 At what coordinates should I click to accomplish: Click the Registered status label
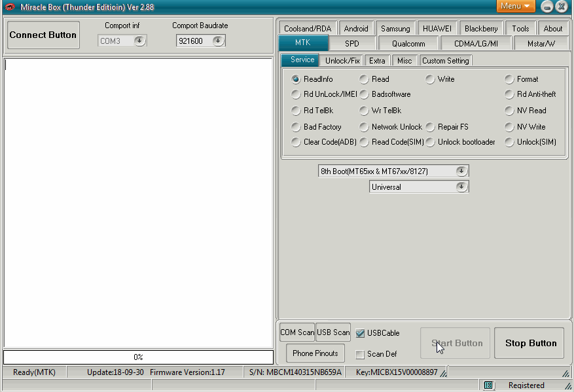pos(526,385)
